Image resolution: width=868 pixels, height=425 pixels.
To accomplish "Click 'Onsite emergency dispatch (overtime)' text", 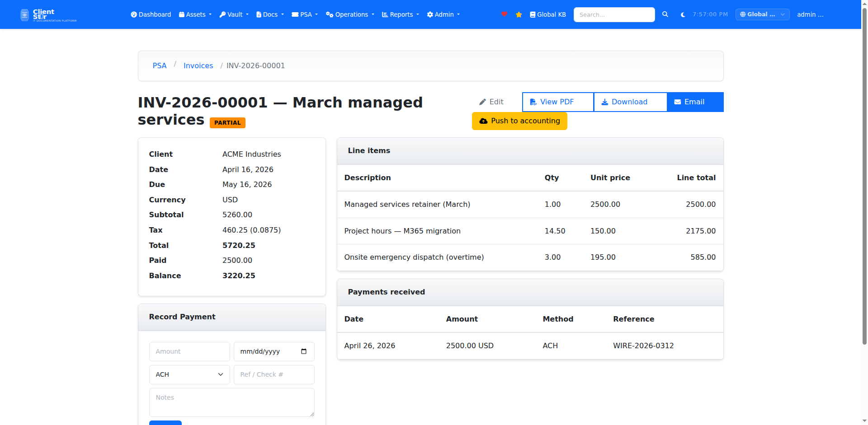I will coord(414,257).
